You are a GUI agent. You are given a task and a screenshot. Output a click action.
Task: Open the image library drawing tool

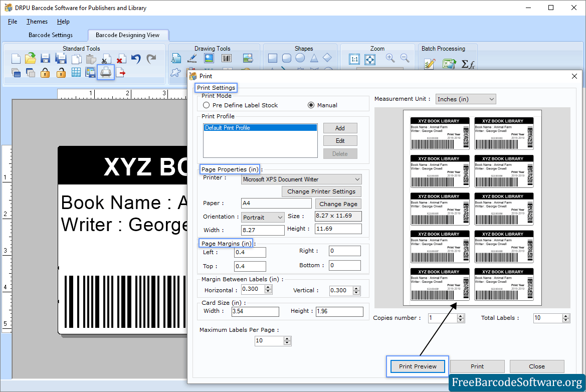coord(248,58)
